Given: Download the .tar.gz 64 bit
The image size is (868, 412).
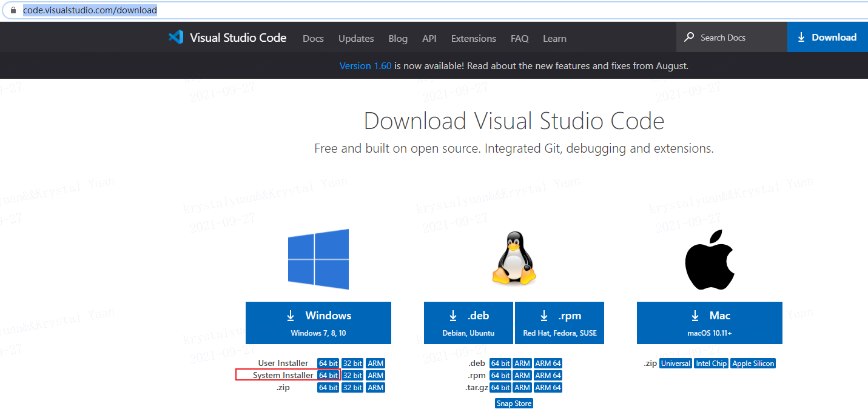Looking at the screenshot, I should point(500,388).
